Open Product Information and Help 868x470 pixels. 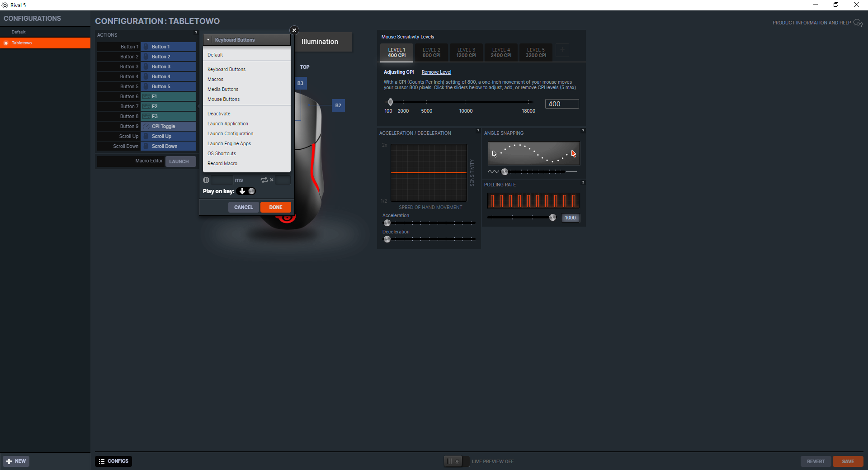(811, 23)
